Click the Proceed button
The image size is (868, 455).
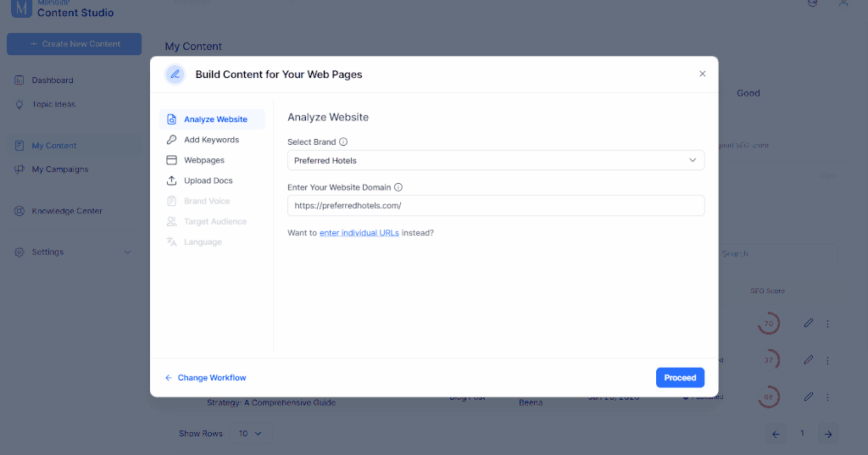pos(680,378)
